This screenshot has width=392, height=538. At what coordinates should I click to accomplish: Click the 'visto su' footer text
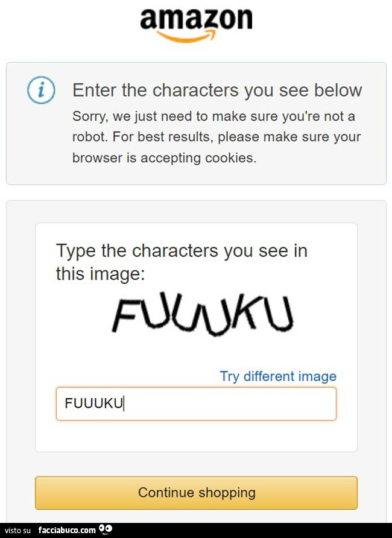(19, 530)
